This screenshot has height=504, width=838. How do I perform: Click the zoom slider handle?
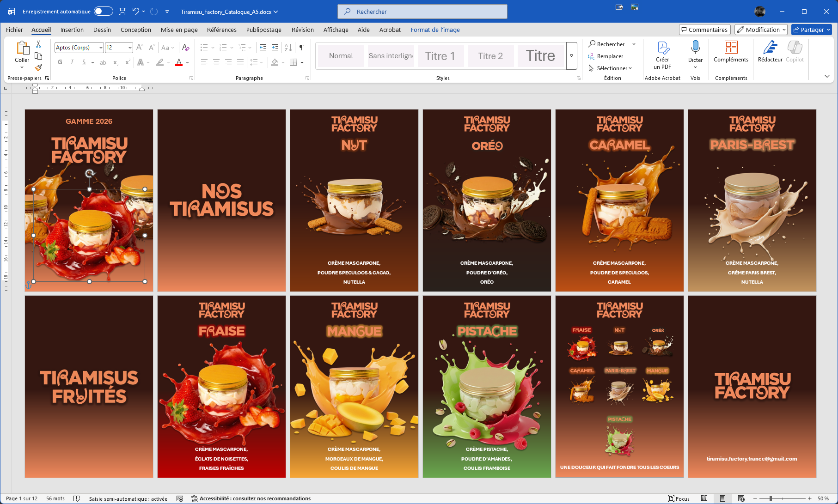pyautogui.click(x=771, y=498)
